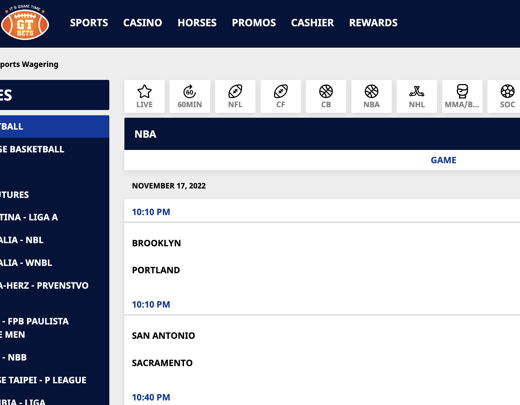520x405 pixels.
Task: Open the CASHIER page
Action: point(312,23)
